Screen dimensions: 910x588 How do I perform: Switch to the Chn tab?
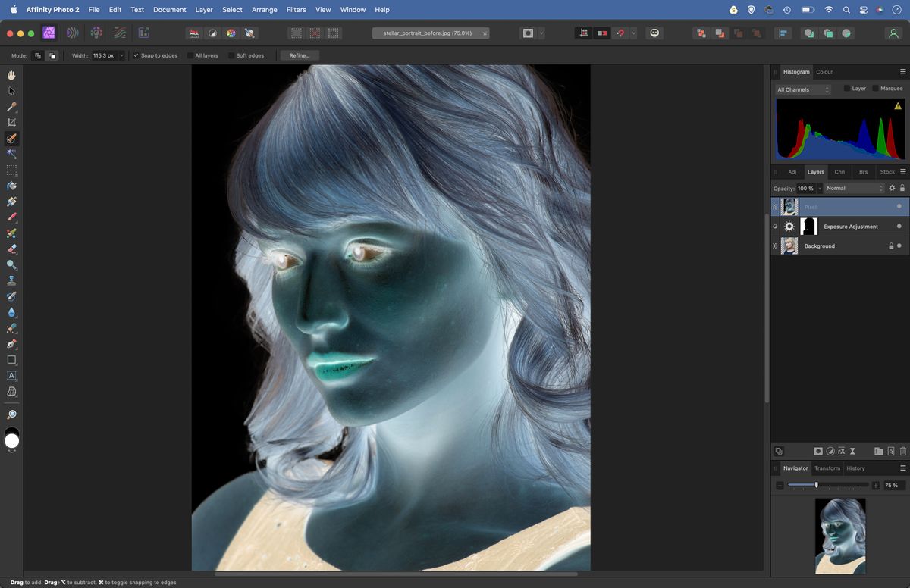(x=839, y=171)
